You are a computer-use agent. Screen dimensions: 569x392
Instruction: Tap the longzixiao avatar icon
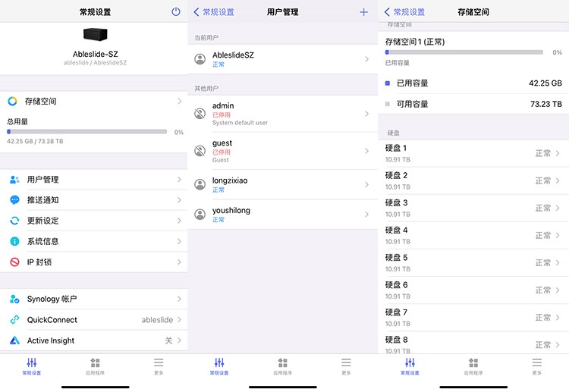200,184
